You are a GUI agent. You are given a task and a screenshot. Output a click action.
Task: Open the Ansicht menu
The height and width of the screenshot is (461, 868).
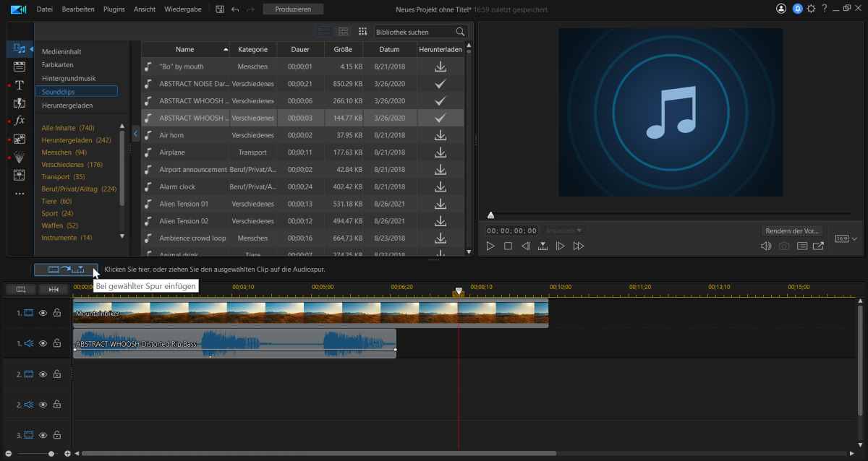coord(145,9)
